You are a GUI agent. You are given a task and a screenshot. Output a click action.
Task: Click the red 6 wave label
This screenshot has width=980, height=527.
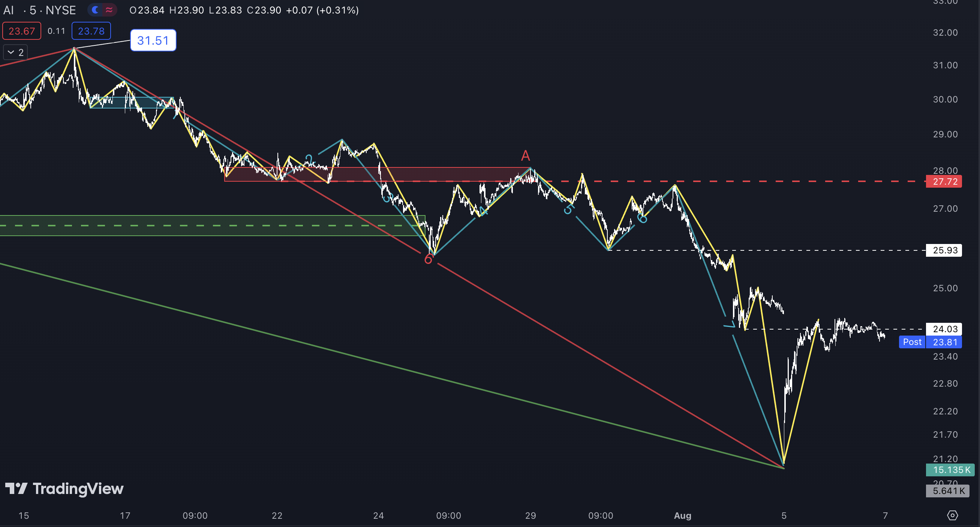(x=428, y=259)
